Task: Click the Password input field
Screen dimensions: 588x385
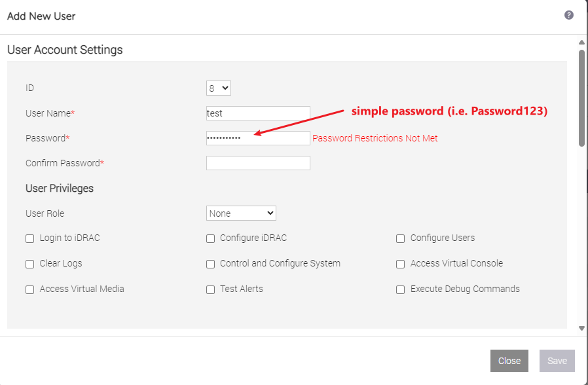Action: 257,137
